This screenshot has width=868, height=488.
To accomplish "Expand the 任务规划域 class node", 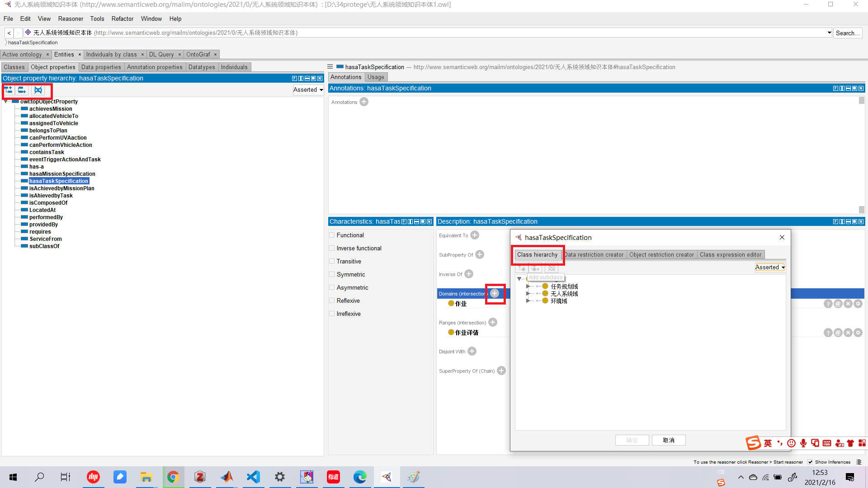I will tap(528, 286).
